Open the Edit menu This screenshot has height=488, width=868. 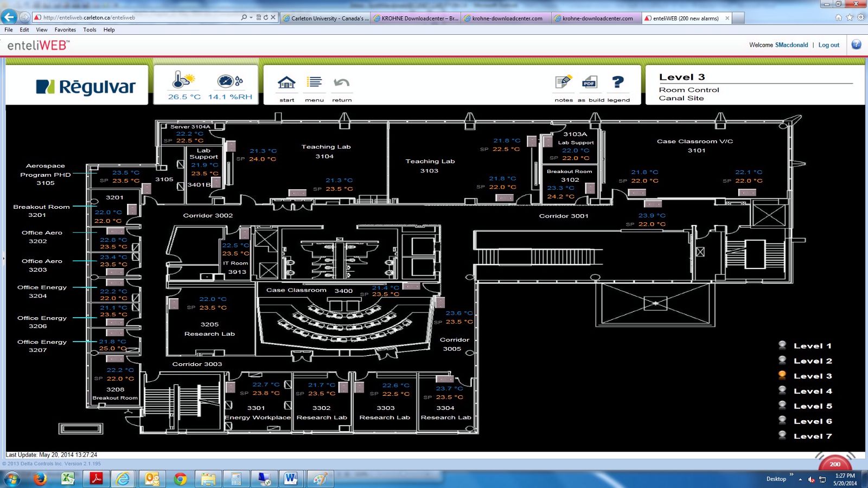click(x=24, y=30)
